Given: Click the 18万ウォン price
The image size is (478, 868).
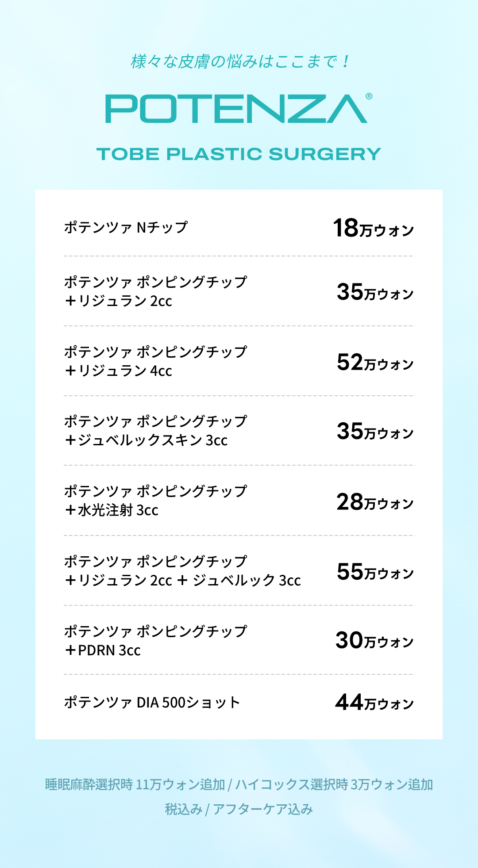Looking at the screenshot, I should click(x=373, y=228).
